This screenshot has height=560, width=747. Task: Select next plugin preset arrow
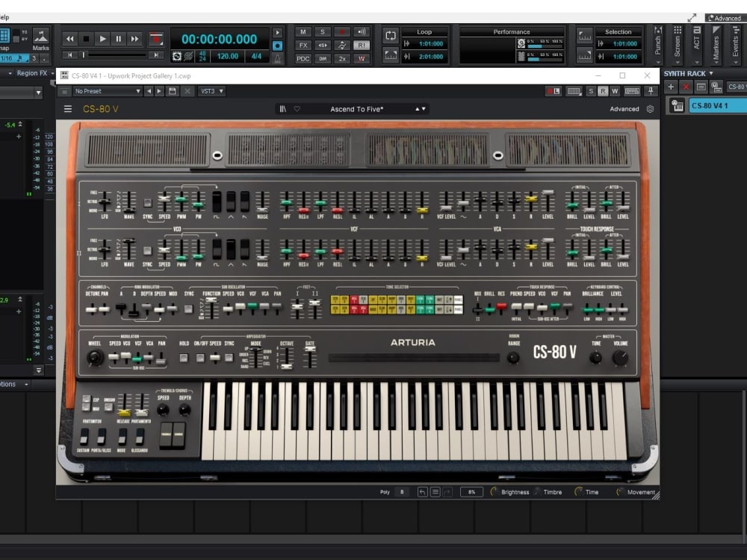[159, 91]
